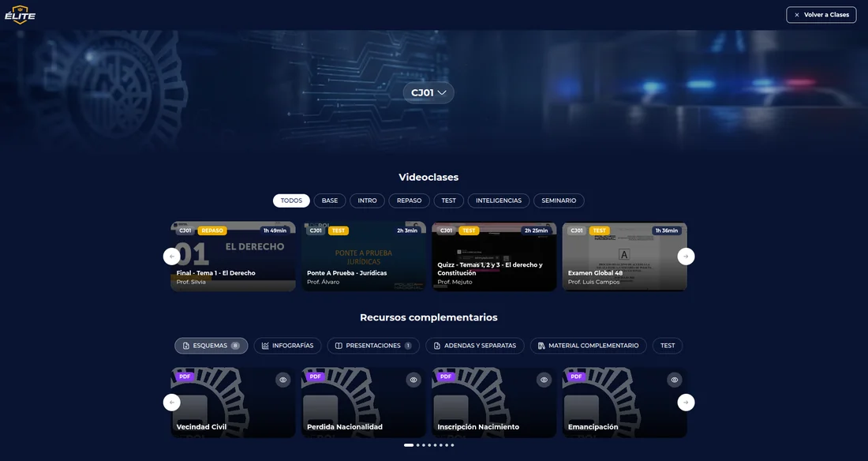
Task: Play the Quizz - Temas 1, 2 y 3 video
Action: [494, 257]
